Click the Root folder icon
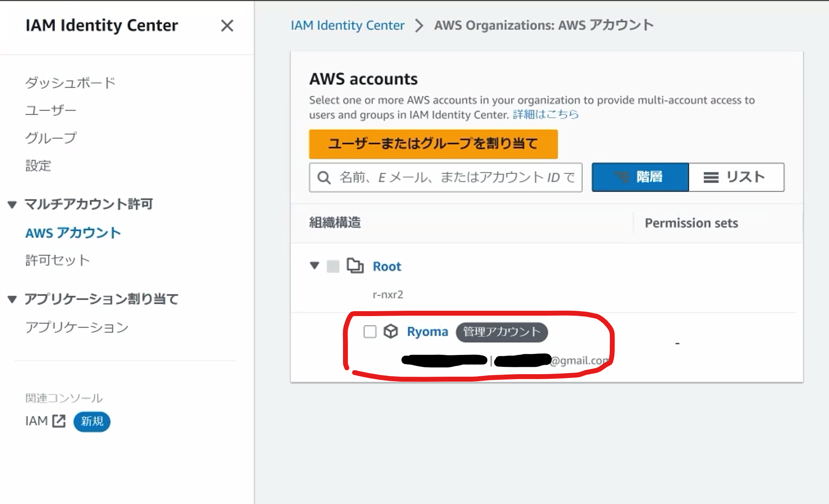This screenshot has width=829, height=504. (355, 266)
